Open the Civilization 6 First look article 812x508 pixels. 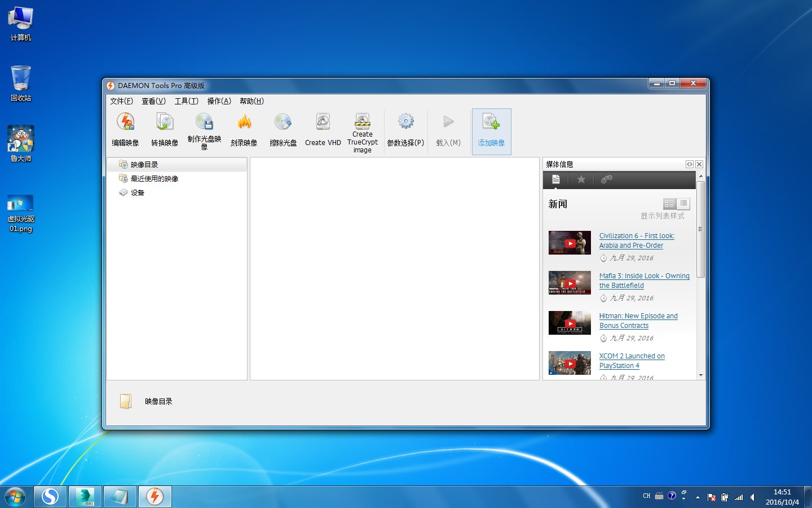click(637, 240)
